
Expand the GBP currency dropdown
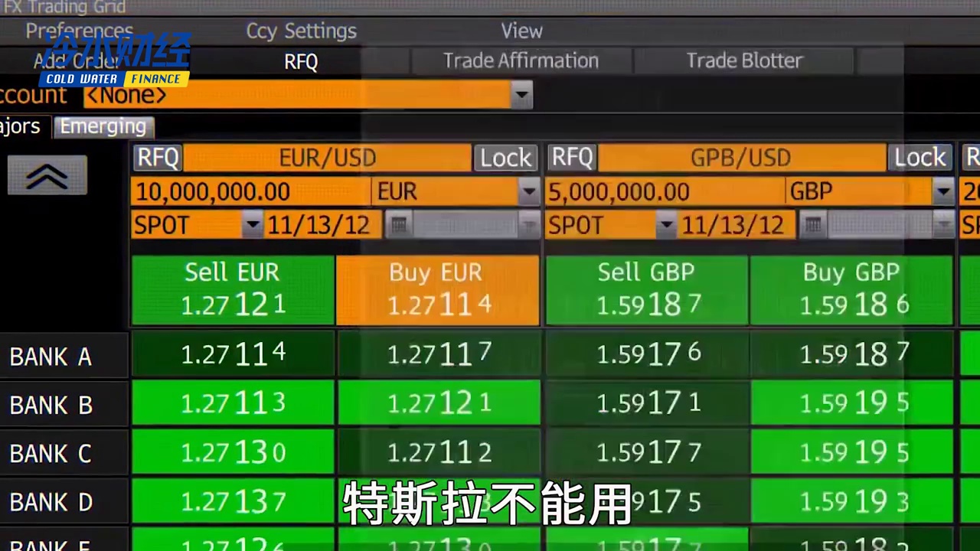pyautogui.click(x=942, y=191)
